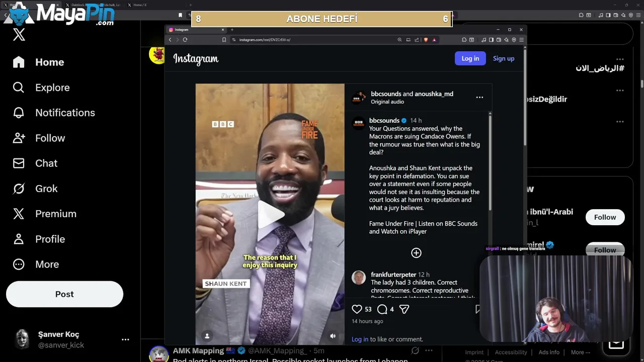
Task: Click the Instagram browser back arrow
Action: coord(170,40)
